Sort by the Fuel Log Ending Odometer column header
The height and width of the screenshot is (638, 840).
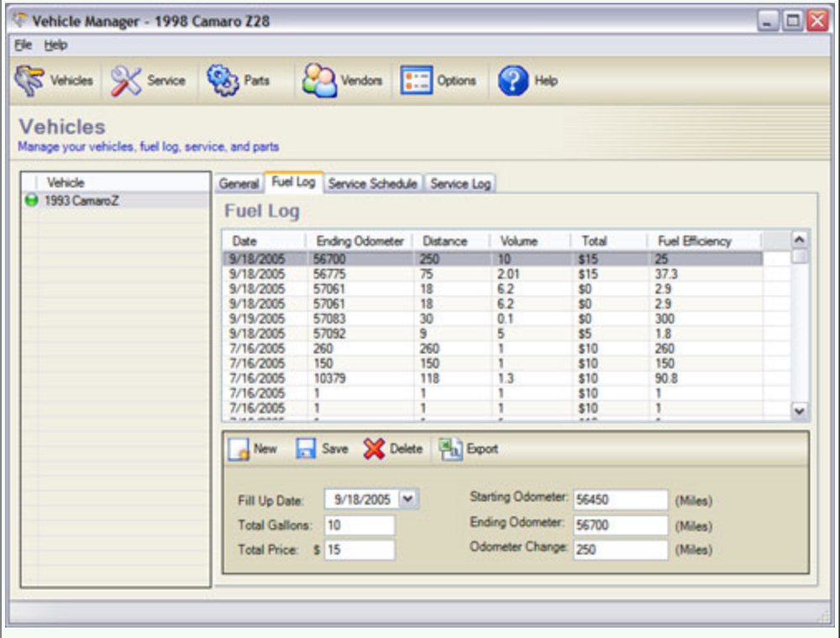coord(359,241)
